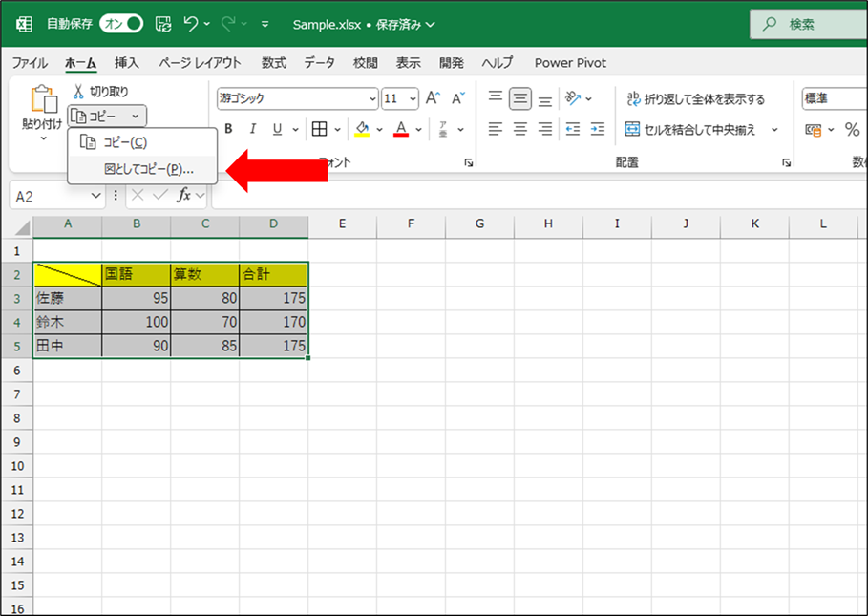Go to the データ tab
The height and width of the screenshot is (616, 868).
[319, 62]
